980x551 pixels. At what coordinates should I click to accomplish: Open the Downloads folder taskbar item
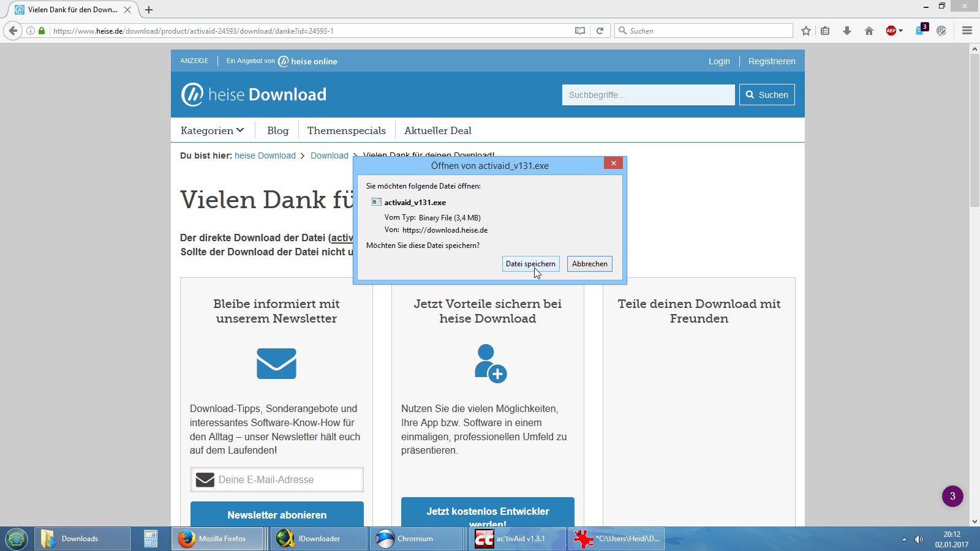click(82, 539)
